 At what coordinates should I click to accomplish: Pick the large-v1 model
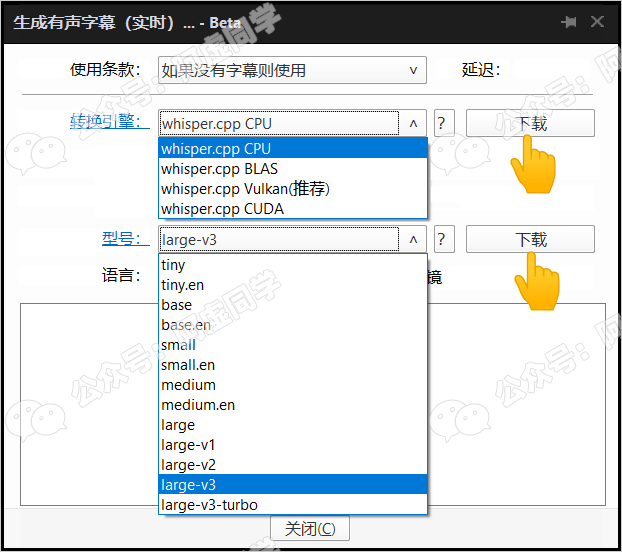click(x=293, y=445)
